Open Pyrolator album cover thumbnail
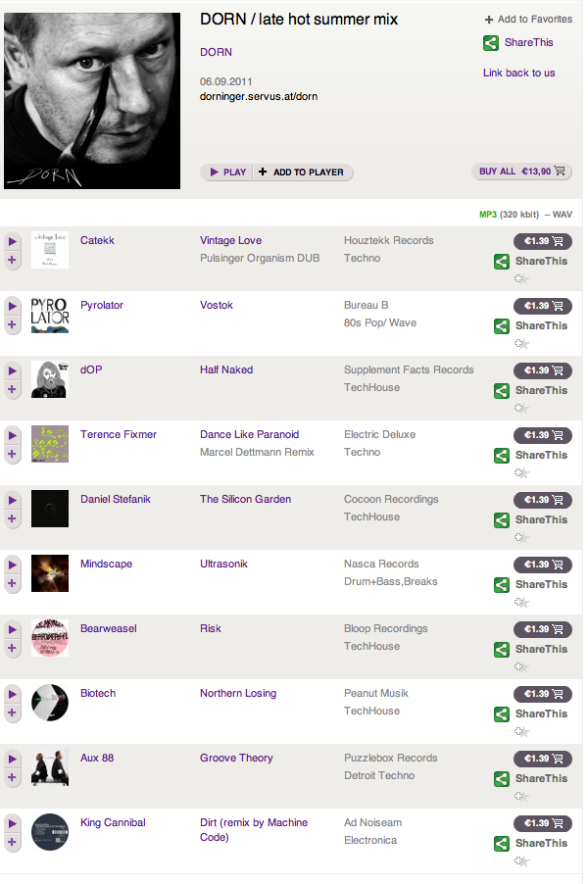This screenshot has width=588, height=884. pyautogui.click(x=50, y=315)
